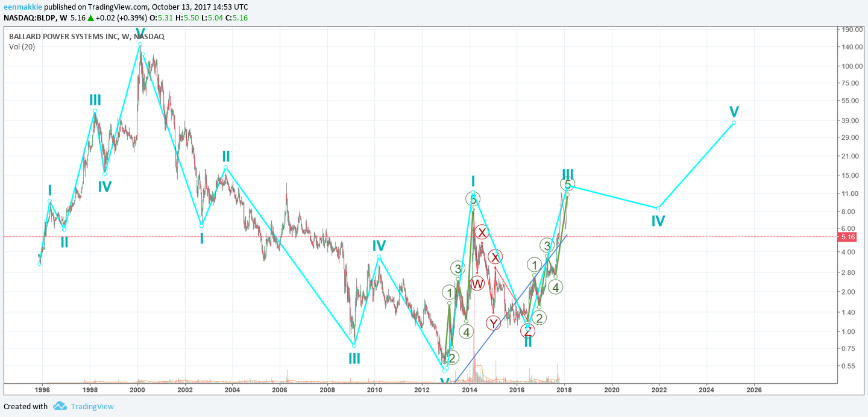Open the eenmakkie author profile link
This screenshot has height=417, width=868.
23,7
